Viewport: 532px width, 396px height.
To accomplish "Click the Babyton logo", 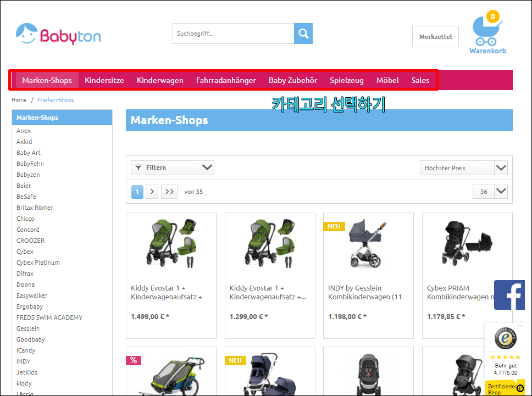I will pos(58,34).
